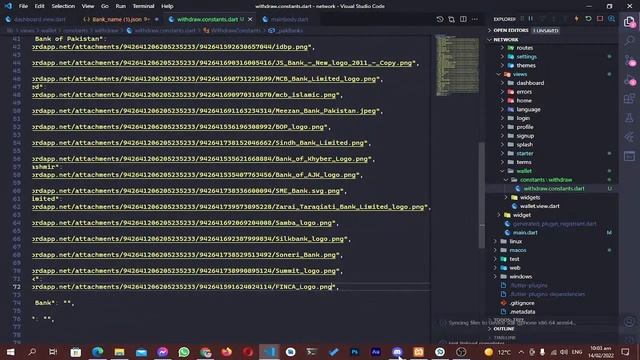Expand the profile folder

click(x=524, y=127)
